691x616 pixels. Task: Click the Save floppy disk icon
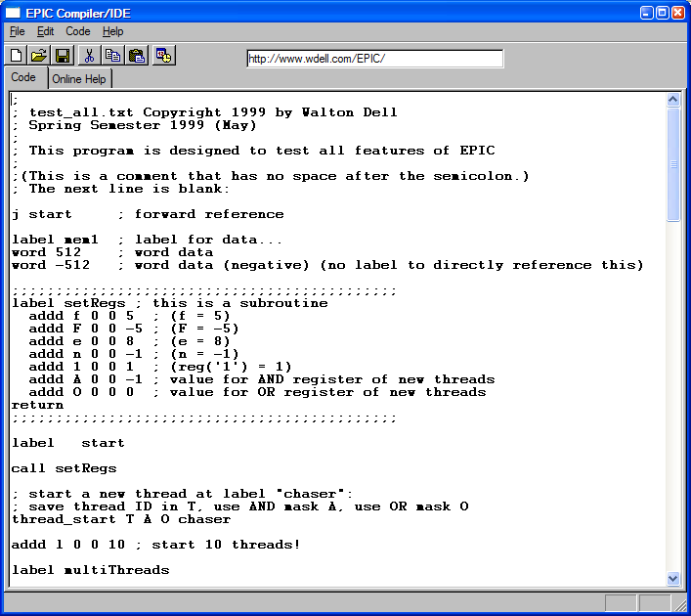63,56
